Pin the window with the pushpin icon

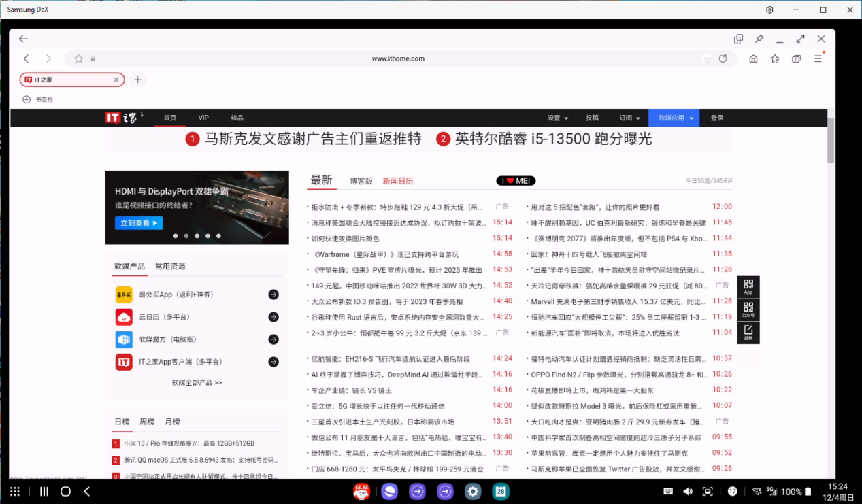tap(759, 39)
